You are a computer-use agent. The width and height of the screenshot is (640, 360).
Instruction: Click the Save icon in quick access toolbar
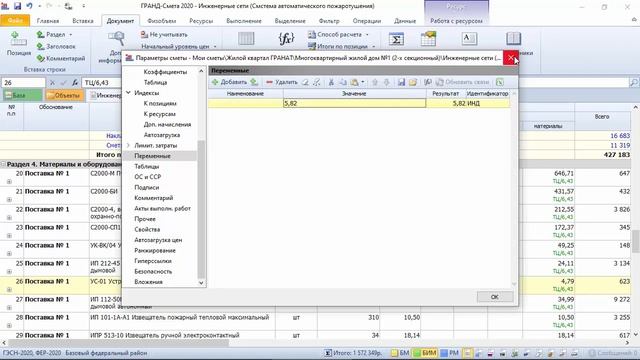tap(18, 6)
